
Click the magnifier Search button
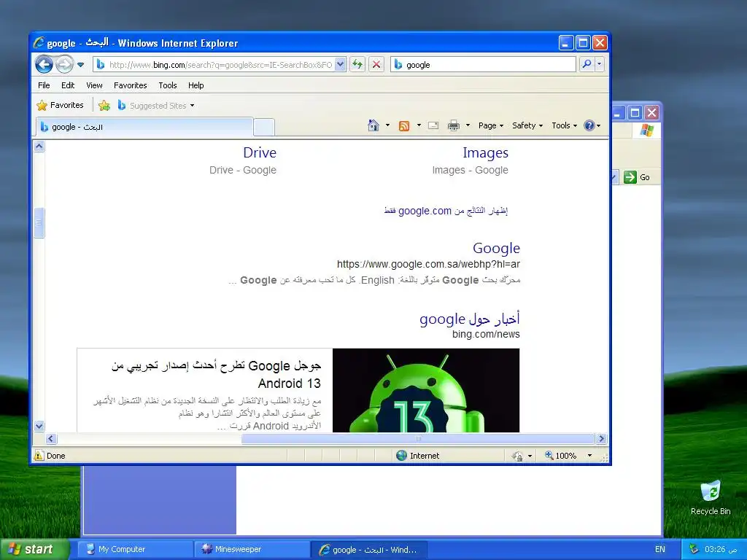point(587,64)
